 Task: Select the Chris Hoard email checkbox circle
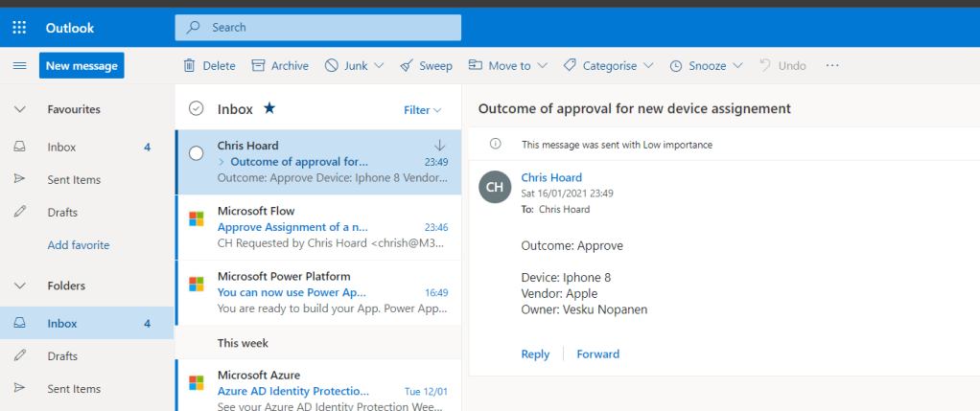(197, 153)
